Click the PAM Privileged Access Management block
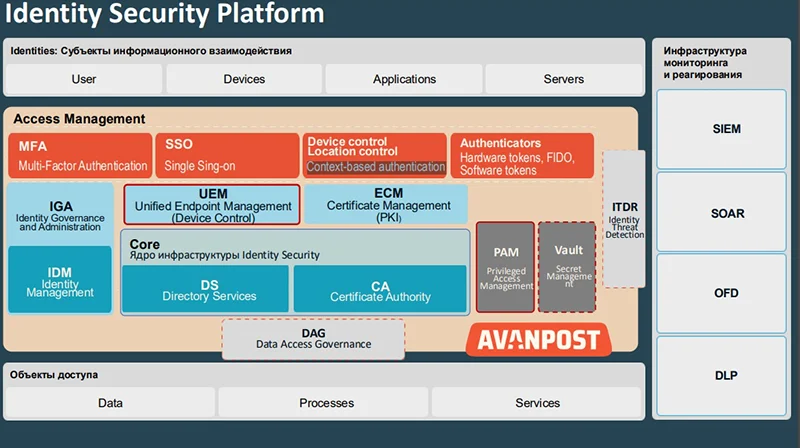This screenshot has width=800, height=448. [x=506, y=267]
